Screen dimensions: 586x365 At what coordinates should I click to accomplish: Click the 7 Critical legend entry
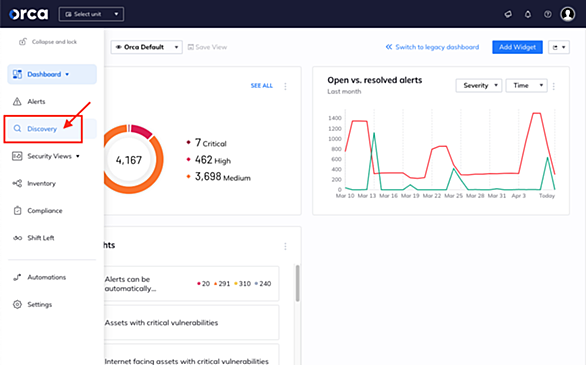pyautogui.click(x=207, y=143)
